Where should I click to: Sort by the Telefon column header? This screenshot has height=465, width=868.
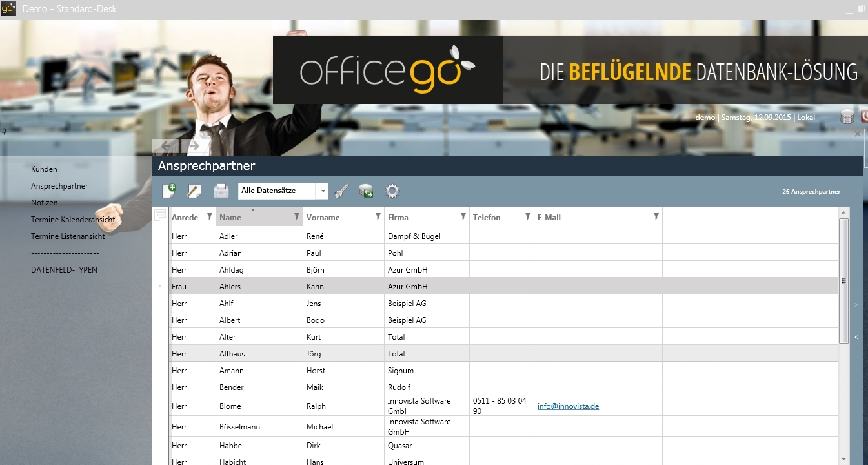487,218
